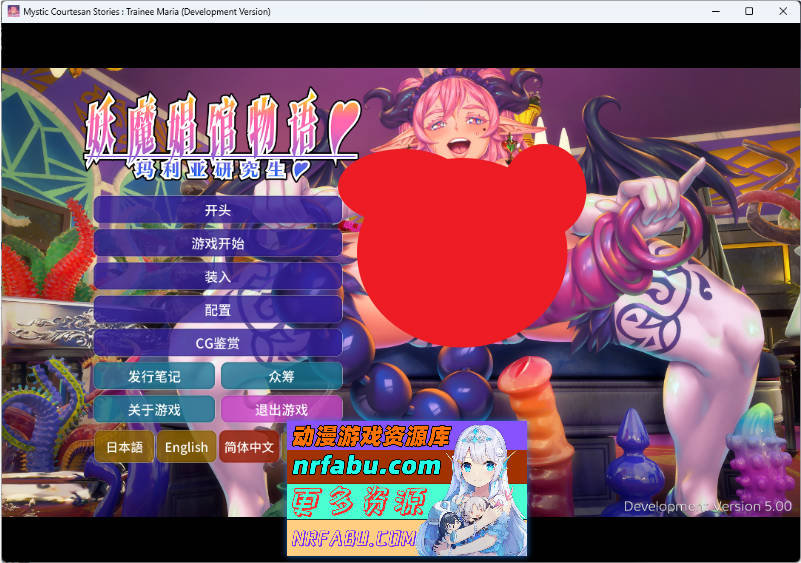Viewport: 801px width, 563px height.
Task: Open the CG鉴赏 gallery
Action: (218, 343)
